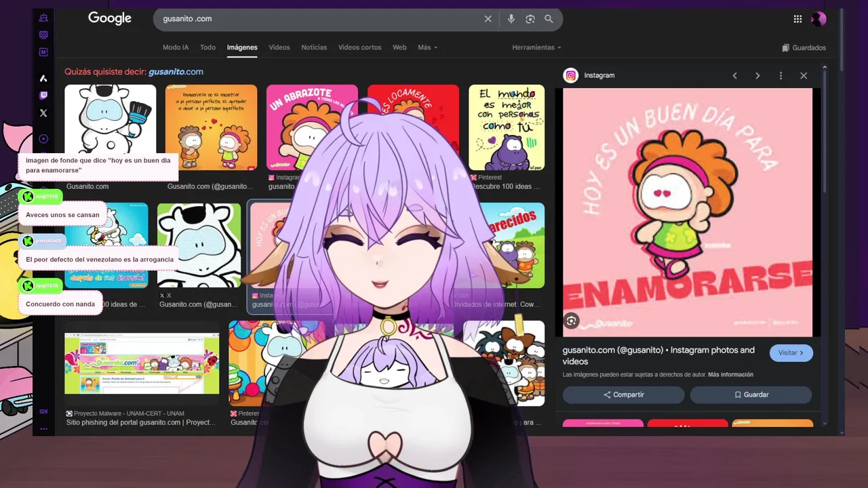Switch to Videos cortos tab

pos(360,47)
